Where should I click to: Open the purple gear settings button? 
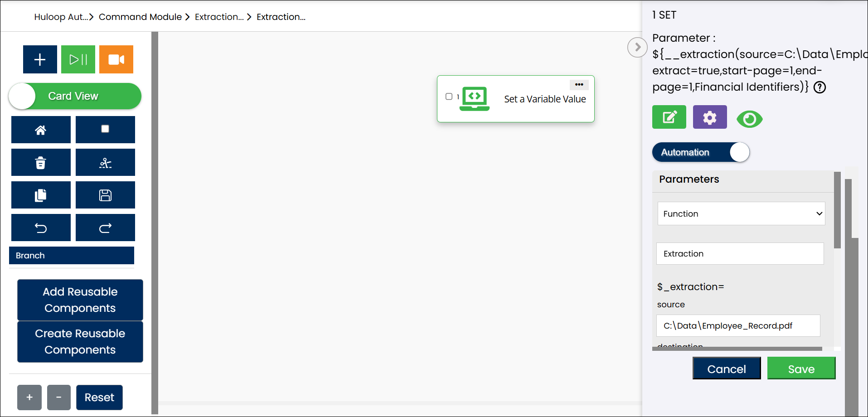pyautogui.click(x=709, y=117)
